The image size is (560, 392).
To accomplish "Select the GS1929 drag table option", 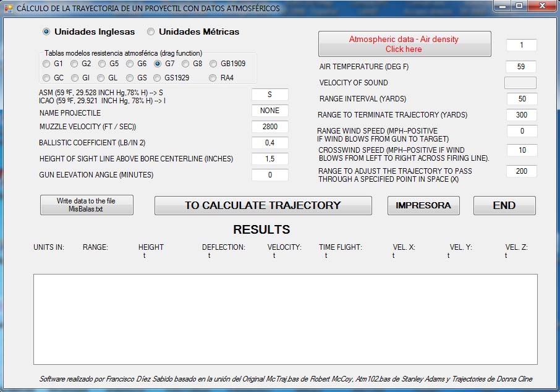I will pos(158,78).
